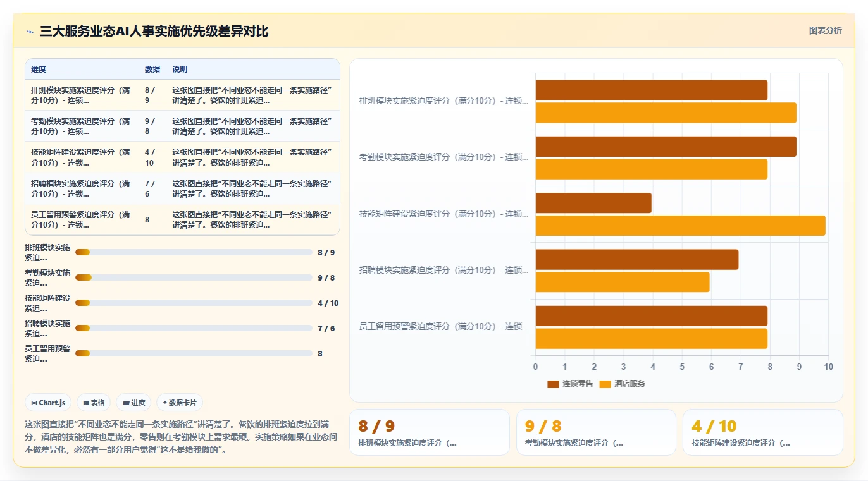Select the 数据卡片 chip
Image resolution: width=868 pixels, height=481 pixels.
pyautogui.click(x=180, y=403)
